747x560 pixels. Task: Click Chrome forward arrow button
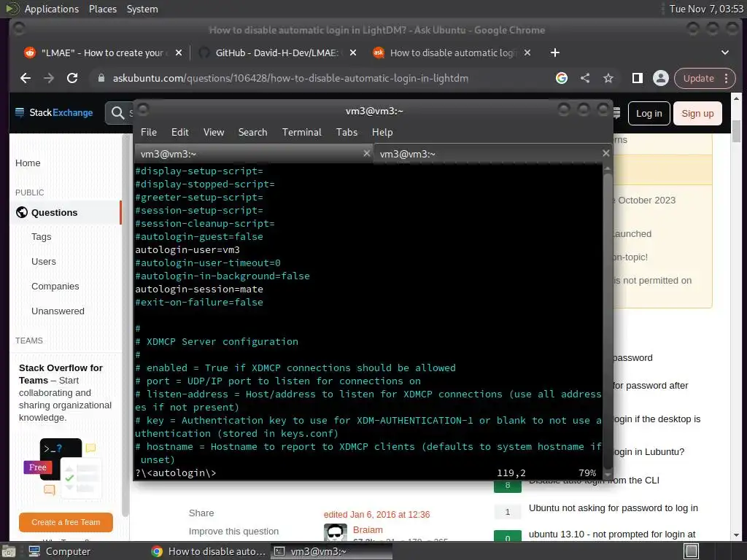coord(49,78)
